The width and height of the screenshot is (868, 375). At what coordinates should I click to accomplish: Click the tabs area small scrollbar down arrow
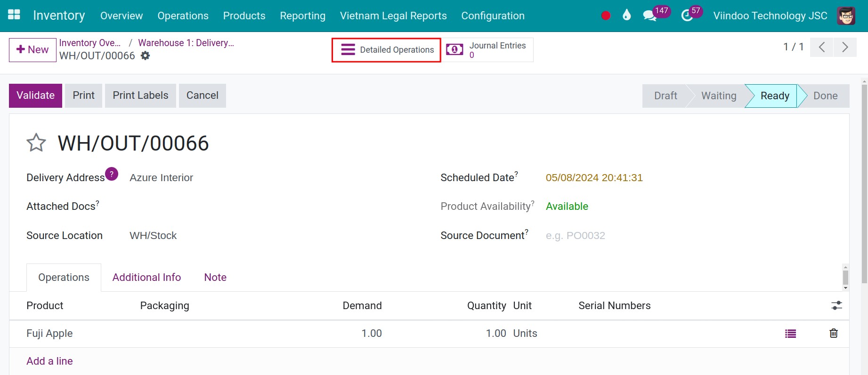[846, 288]
